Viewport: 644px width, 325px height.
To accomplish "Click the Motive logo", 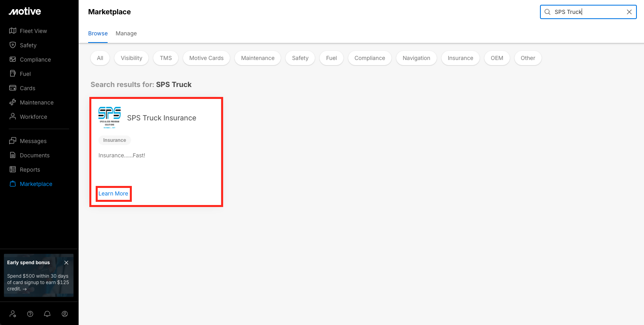I will pyautogui.click(x=25, y=12).
